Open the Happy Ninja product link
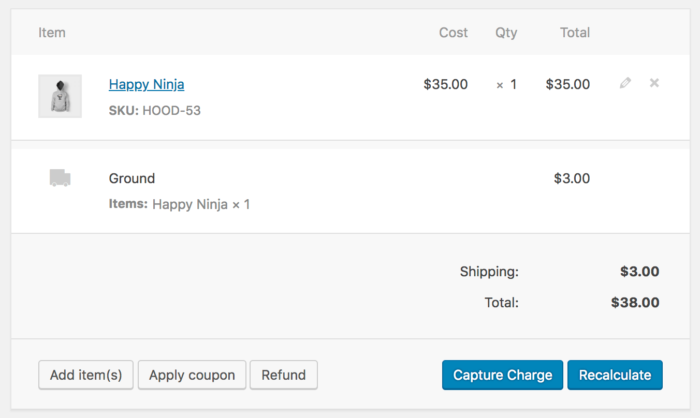The image size is (700, 418). 146,84
